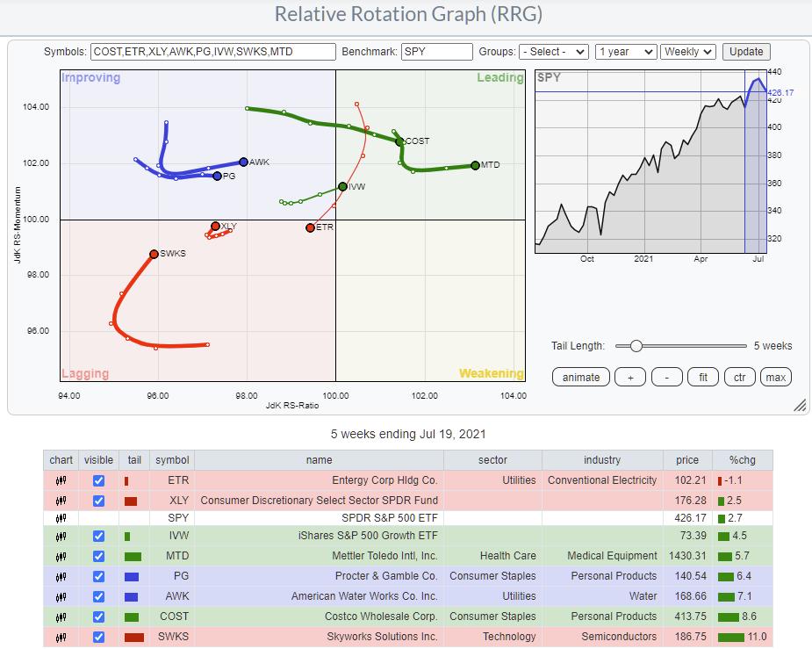Open the Weekly timeframe dropdown
This screenshot has height=649, width=812.
pos(688,52)
